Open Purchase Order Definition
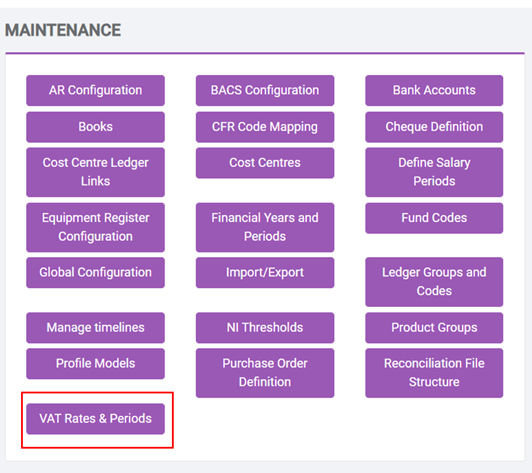 click(265, 373)
